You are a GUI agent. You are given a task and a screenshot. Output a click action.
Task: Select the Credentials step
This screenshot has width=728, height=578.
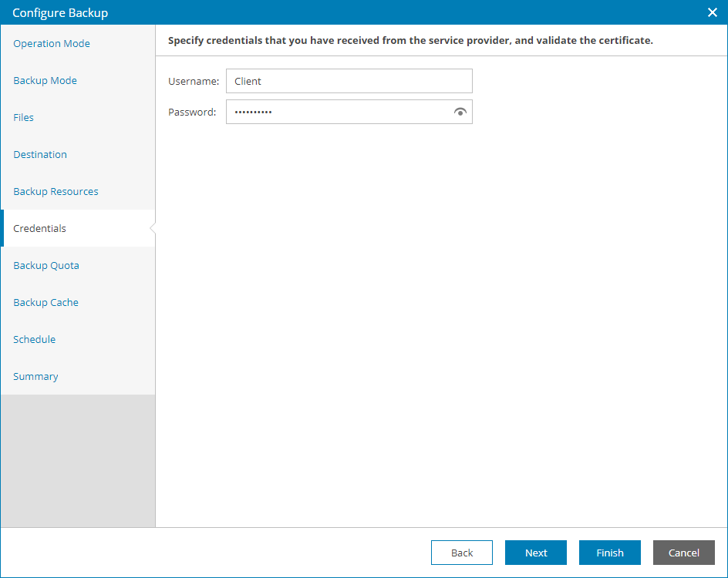click(x=40, y=229)
